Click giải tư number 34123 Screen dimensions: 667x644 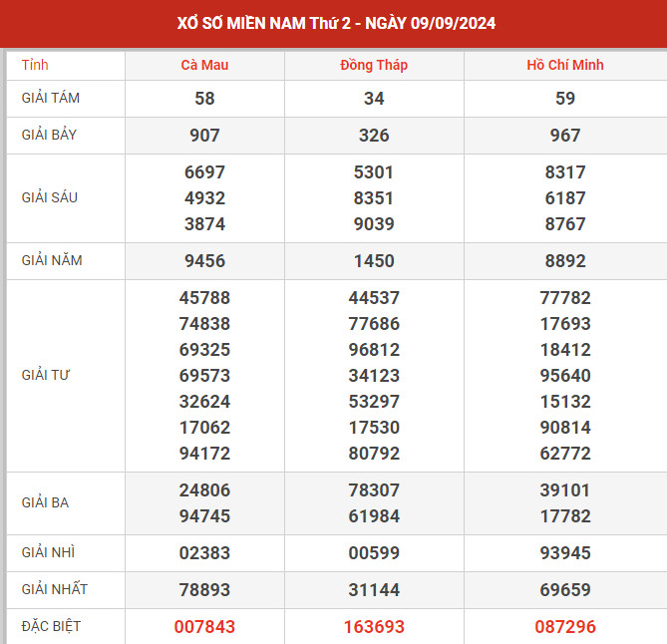coord(374,376)
